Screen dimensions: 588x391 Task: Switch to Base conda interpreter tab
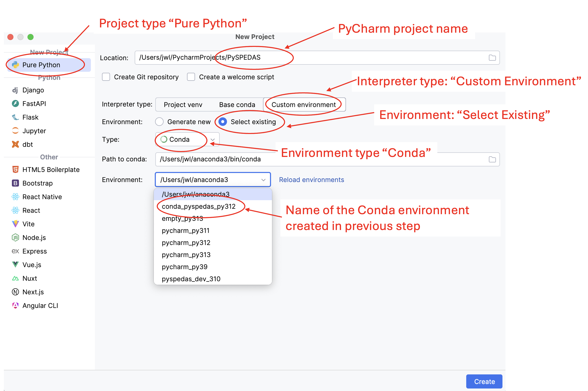tap(237, 105)
